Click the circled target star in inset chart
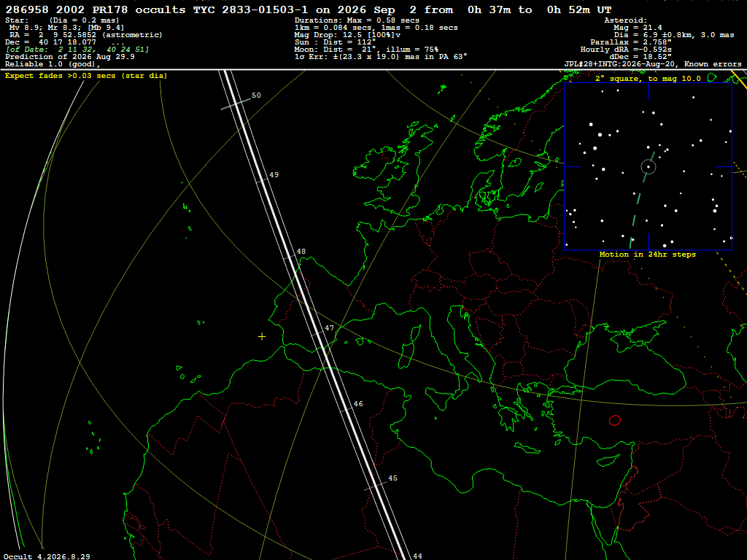The image size is (747, 560). [x=649, y=167]
